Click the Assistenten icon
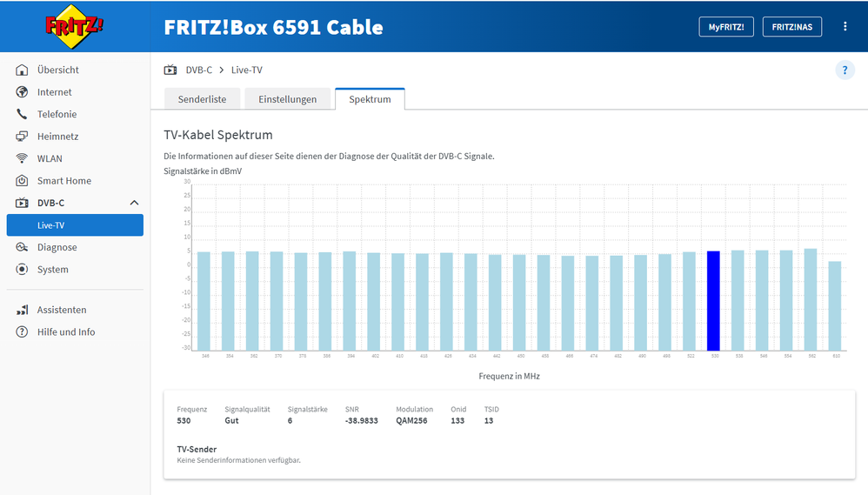 click(22, 310)
